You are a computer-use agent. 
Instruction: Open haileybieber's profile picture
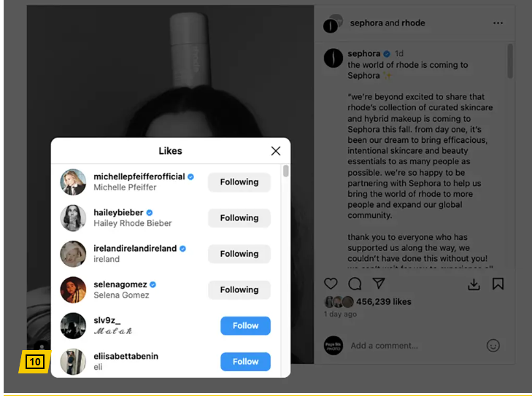pyautogui.click(x=73, y=218)
